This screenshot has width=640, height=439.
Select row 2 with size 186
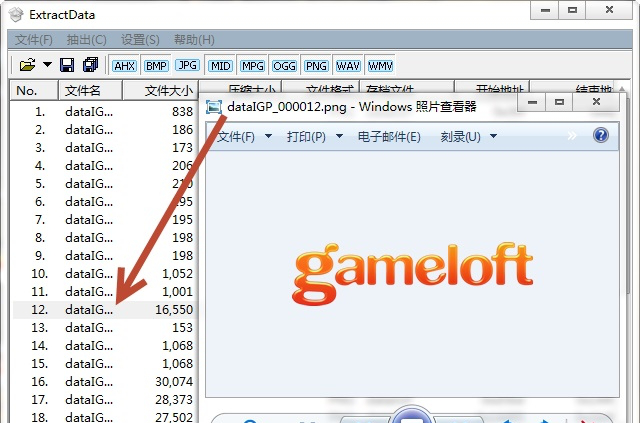104,129
